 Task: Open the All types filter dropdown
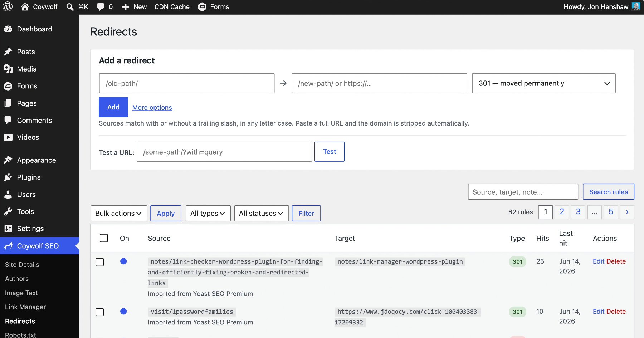pyautogui.click(x=208, y=213)
